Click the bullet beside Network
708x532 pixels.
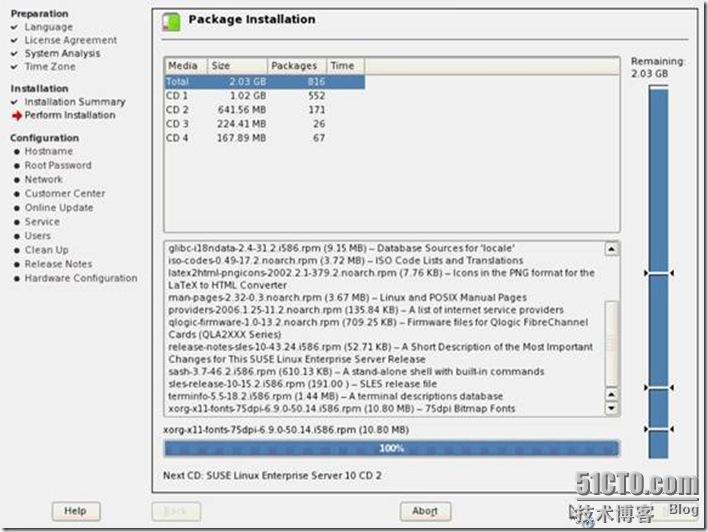[x=17, y=180]
